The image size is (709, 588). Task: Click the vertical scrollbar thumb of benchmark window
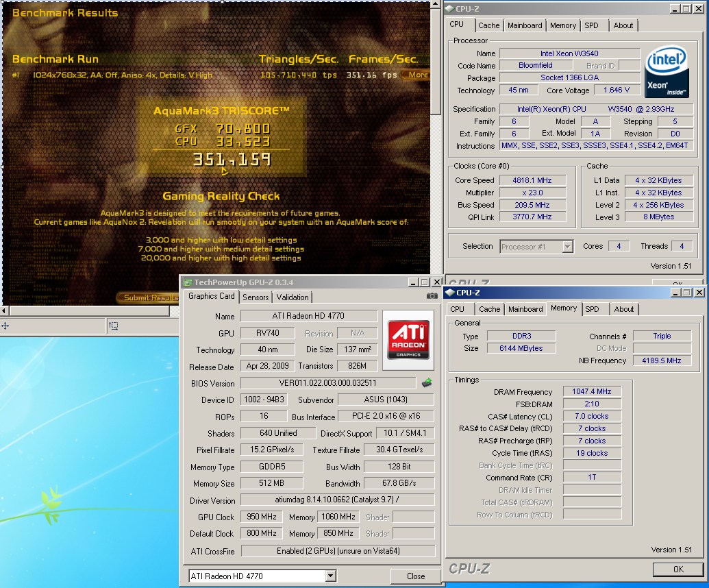click(x=435, y=61)
